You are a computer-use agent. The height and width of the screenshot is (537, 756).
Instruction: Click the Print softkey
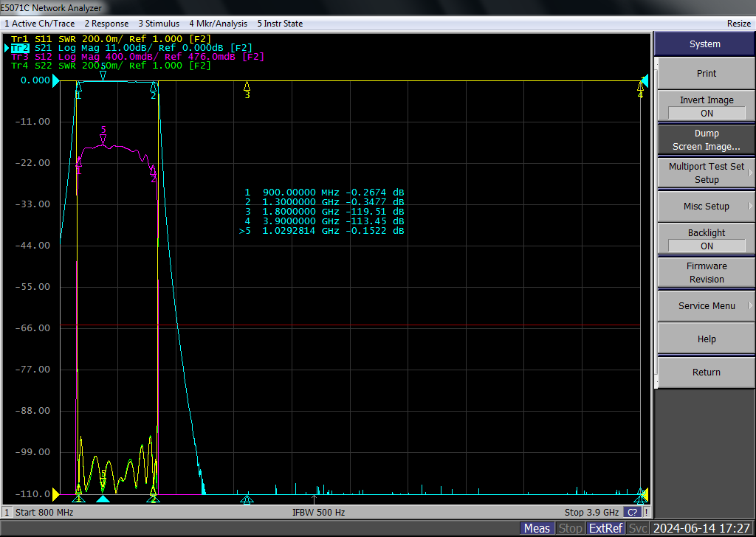pos(707,73)
